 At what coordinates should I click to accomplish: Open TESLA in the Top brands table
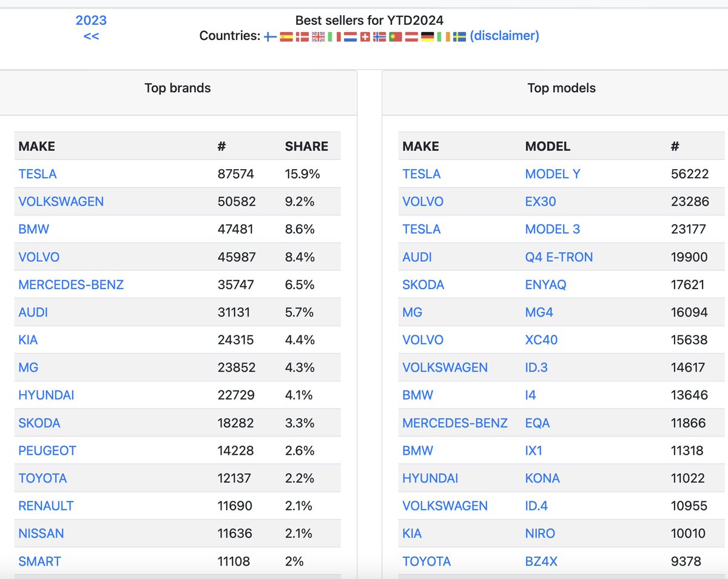(38, 174)
